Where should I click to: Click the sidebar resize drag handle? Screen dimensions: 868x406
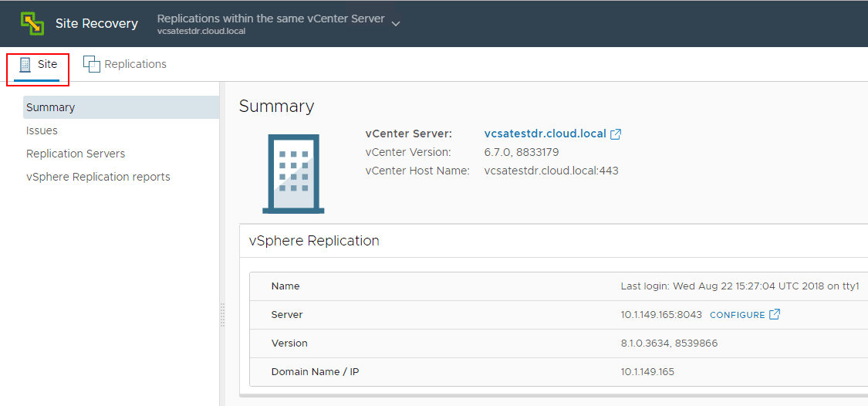click(222, 315)
